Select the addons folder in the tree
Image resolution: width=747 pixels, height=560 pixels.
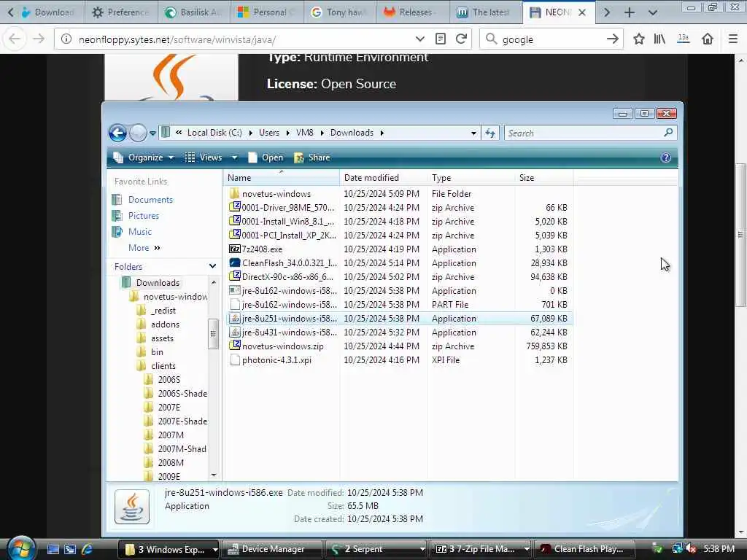coord(165,324)
